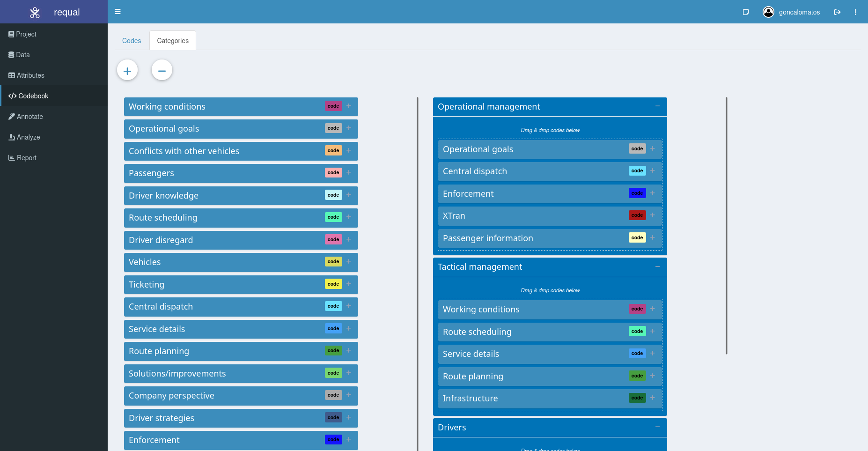Toggle the hamburger sidebar menu

[x=118, y=12]
